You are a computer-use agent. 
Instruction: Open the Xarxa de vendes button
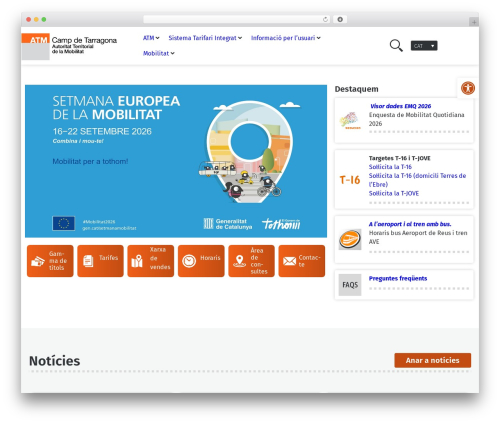click(151, 261)
